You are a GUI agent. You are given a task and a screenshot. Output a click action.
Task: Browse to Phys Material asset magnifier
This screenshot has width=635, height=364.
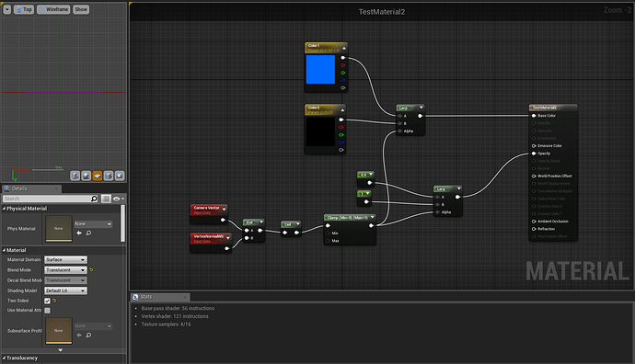click(88, 233)
